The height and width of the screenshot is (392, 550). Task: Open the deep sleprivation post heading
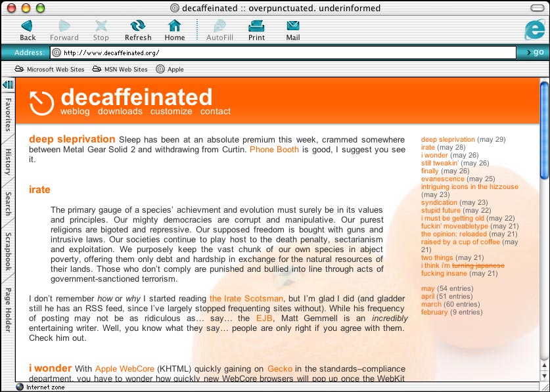72,139
